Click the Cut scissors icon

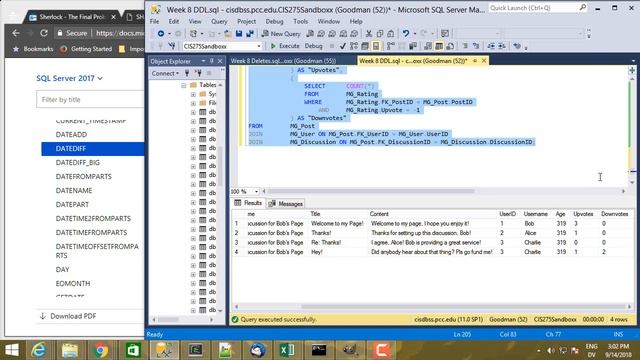coord(369,34)
